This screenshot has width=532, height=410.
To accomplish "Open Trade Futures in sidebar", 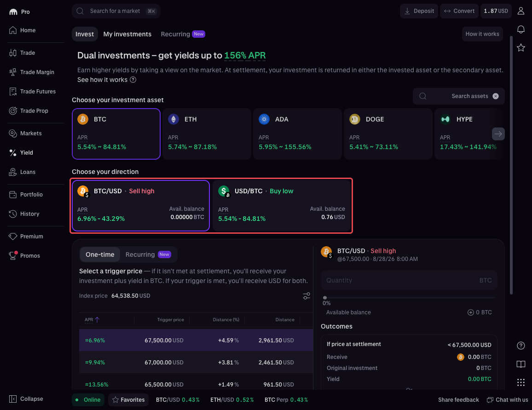I will pyautogui.click(x=33, y=92).
